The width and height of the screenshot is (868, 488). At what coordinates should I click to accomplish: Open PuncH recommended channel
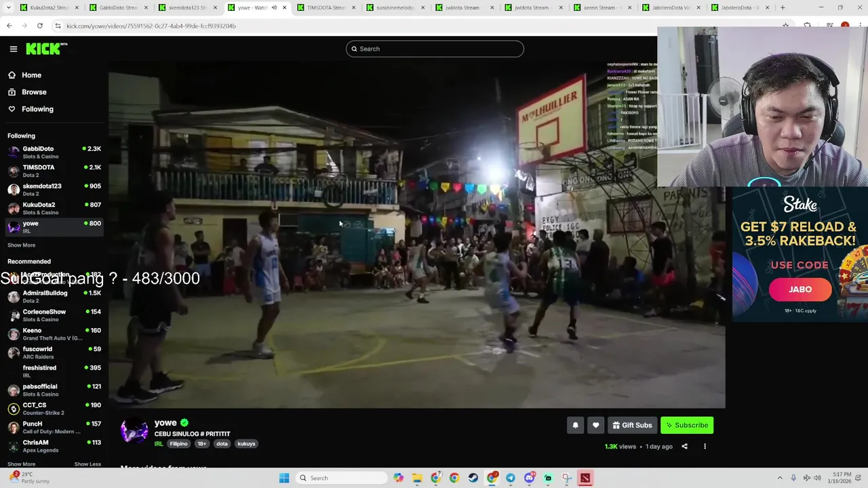[54, 428]
